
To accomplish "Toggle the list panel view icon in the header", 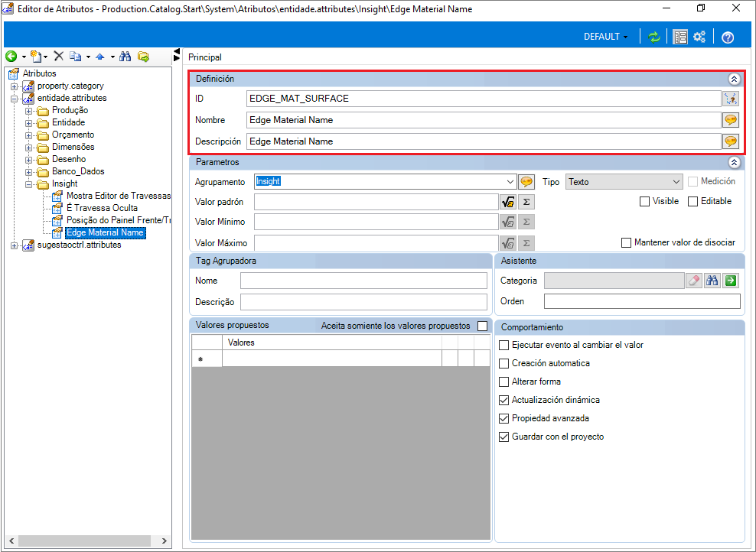I will (x=680, y=37).
